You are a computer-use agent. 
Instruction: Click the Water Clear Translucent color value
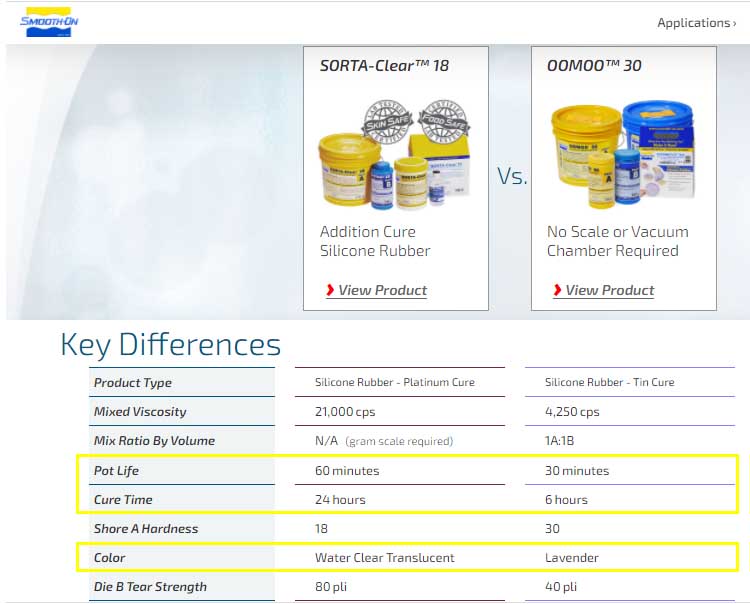[x=385, y=558]
